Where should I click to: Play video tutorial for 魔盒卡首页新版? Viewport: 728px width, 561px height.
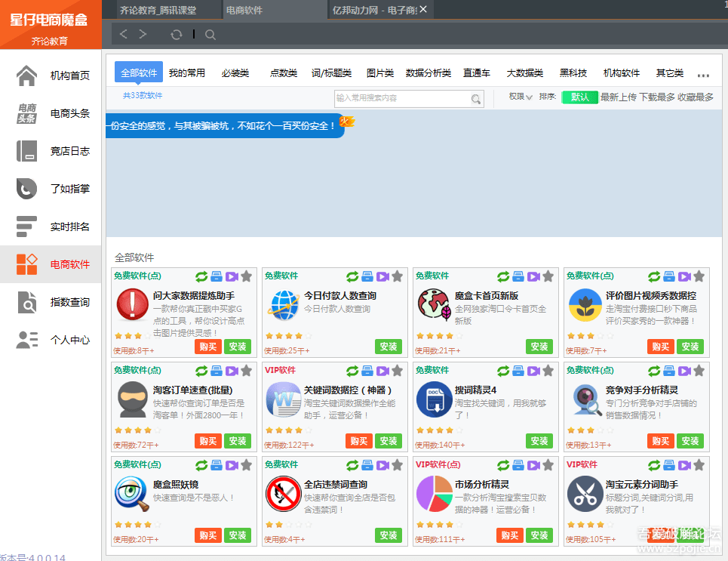(x=533, y=276)
